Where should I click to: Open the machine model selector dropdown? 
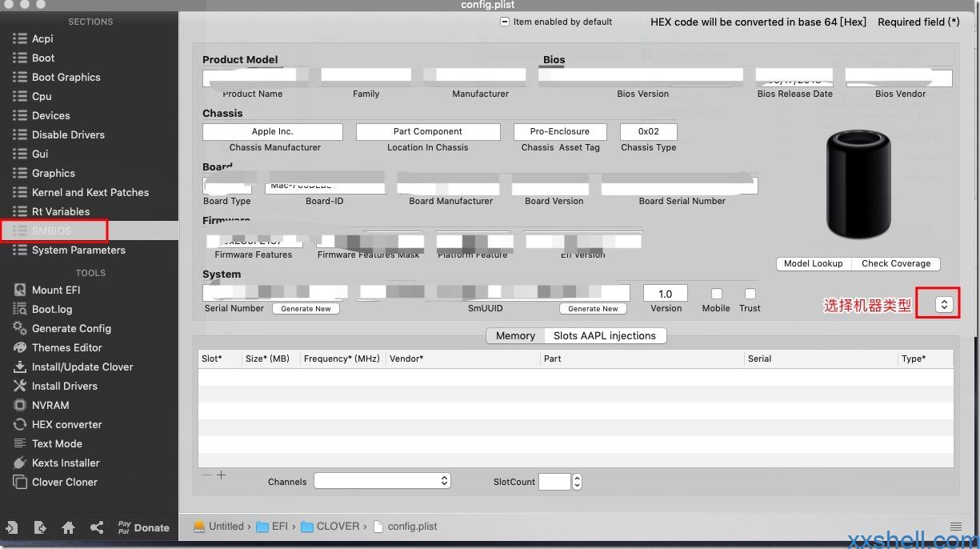click(x=944, y=304)
